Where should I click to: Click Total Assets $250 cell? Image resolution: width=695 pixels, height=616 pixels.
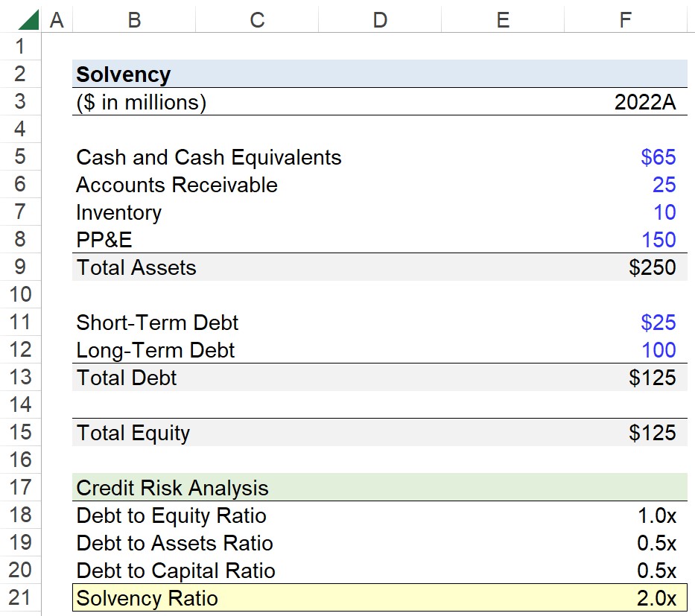click(626, 267)
